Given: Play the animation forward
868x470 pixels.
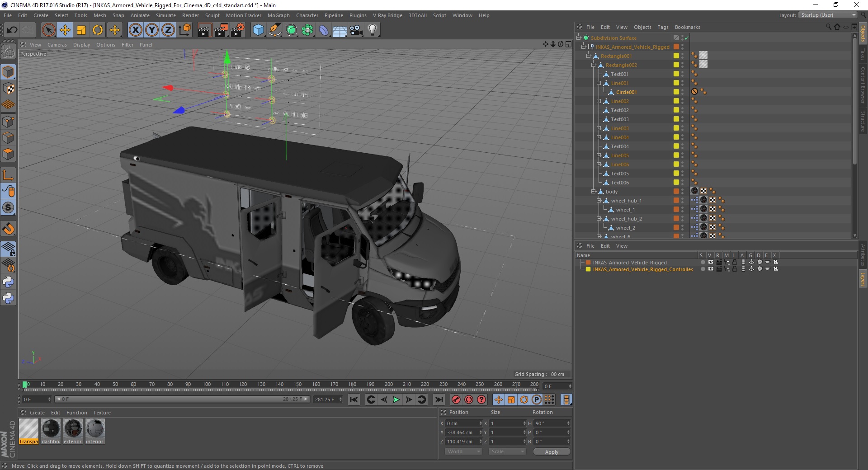Looking at the screenshot, I should (x=396, y=399).
